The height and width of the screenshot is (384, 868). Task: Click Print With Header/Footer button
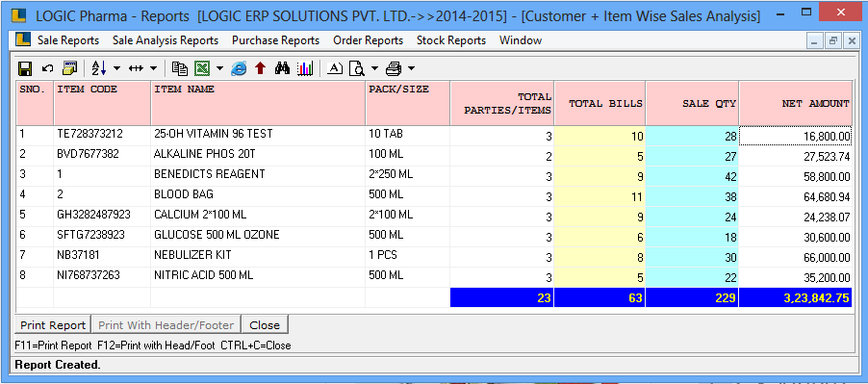166,325
